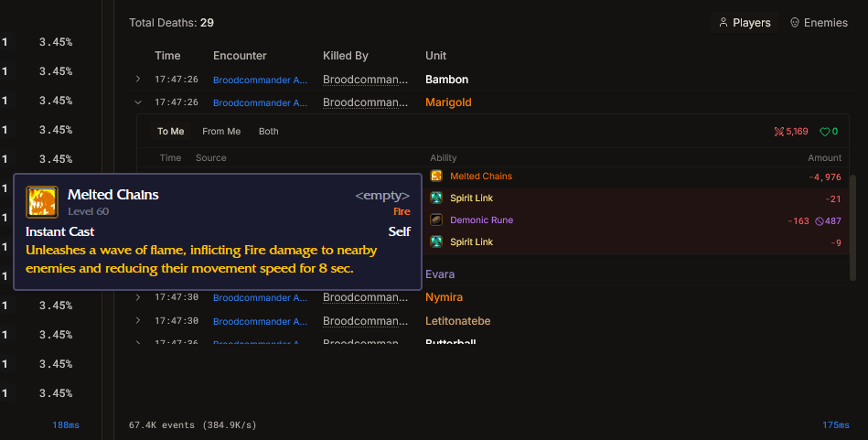Viewport: 868px width, 440px height.
Task: Click the 175ms timing at bottom right
Action: (x=836, y=425)
